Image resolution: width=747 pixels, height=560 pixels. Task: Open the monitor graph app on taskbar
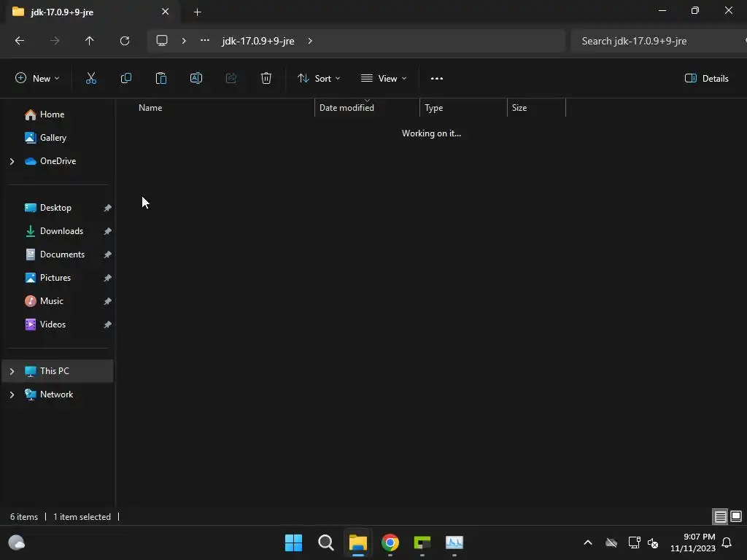[454, 542]
